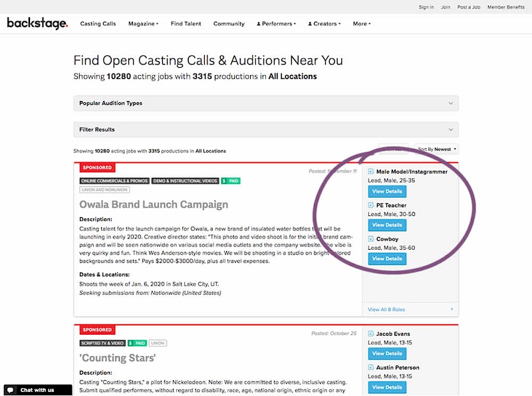
Task: Click the arrow beside View All 8 Roles
Action: (452, 310)
